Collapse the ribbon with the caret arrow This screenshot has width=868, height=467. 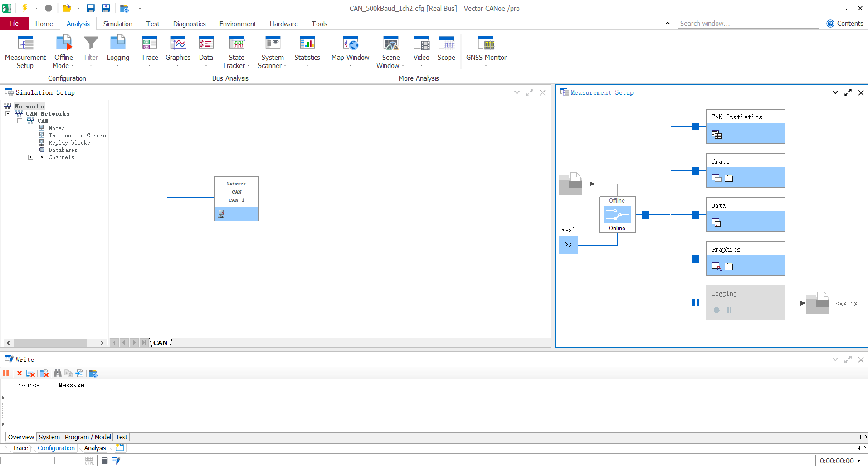[x=668, y=23]
